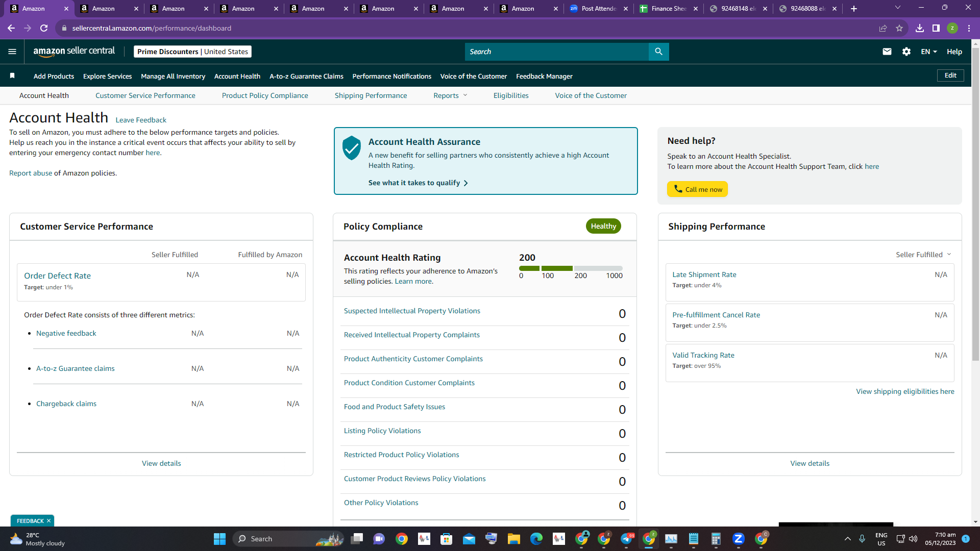
Task: Open the Calculator app on the taskbar
Action: coord(716,539)
